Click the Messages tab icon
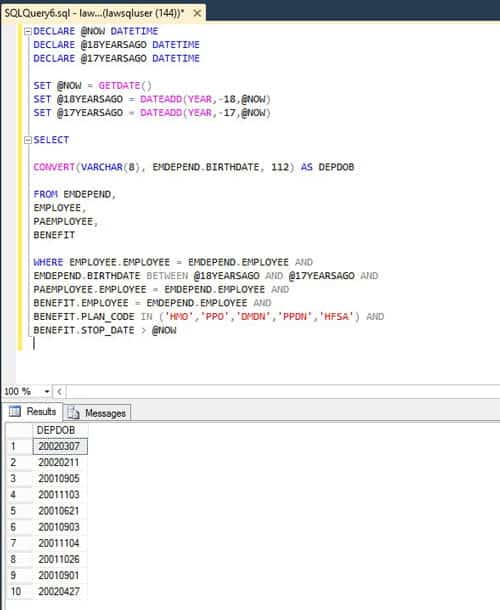 73,413
